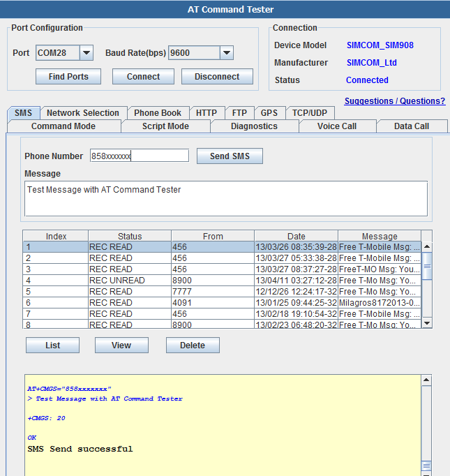Switch to the TCP/UDP tab

coord(310,113)
